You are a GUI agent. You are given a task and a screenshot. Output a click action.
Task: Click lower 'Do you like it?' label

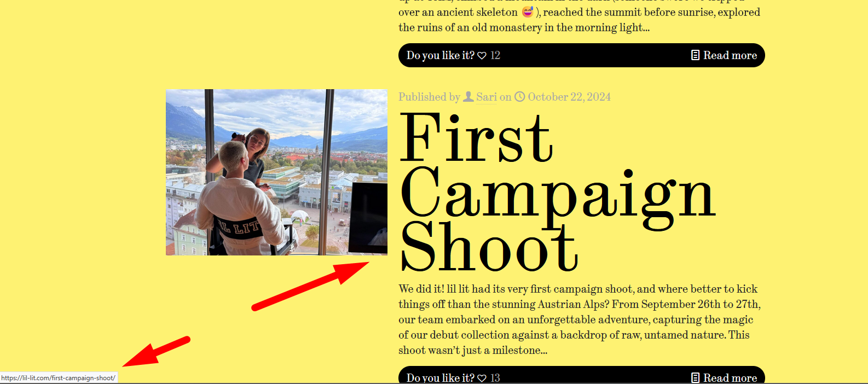(x=441, y=377)
